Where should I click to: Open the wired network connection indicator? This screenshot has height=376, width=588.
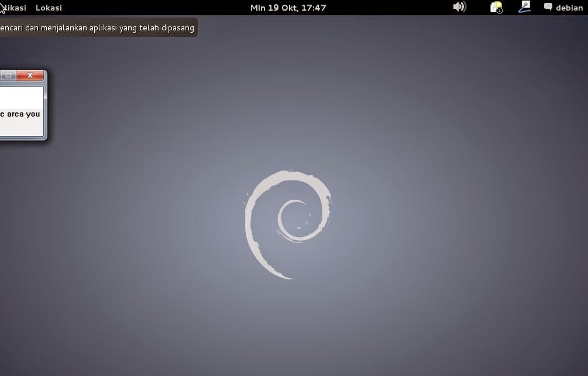pos(525,7)
